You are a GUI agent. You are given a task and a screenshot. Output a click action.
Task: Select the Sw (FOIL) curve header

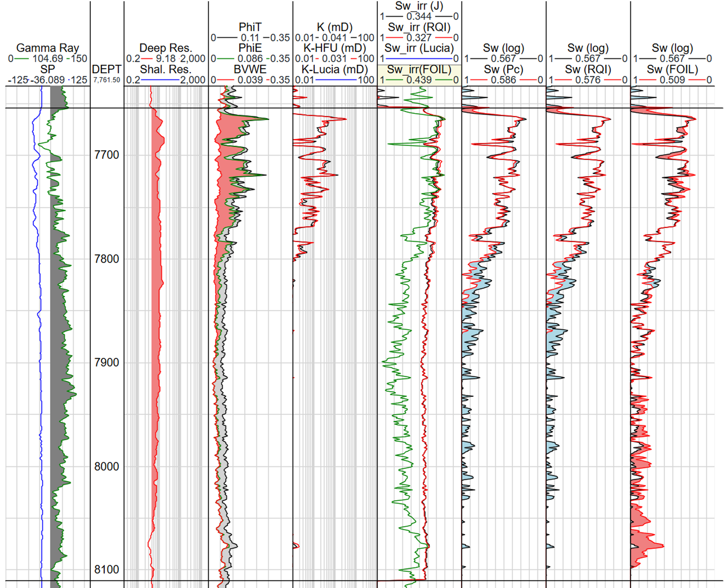pyautogui.click(x=672, y=69)
